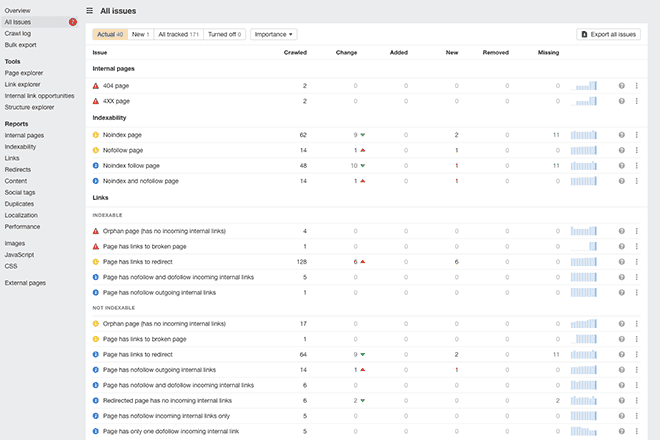Click crawled value 128 for links to redirect
Image resolution: width=660 pixels, height=440 pixels.
click(301, 261)
